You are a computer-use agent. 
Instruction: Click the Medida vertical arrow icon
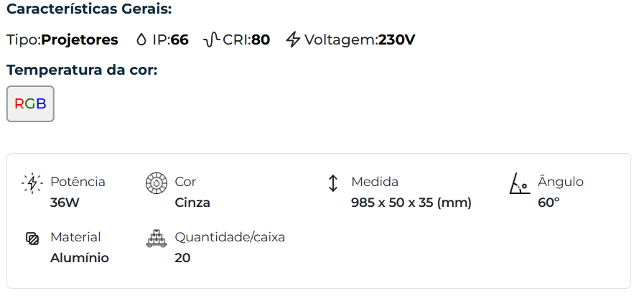point(332,183)
